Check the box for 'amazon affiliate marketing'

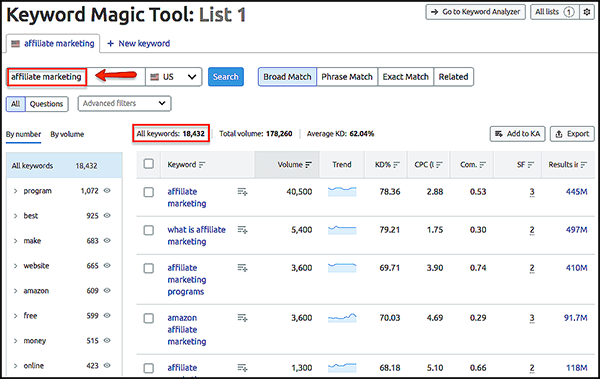(x=148, y=318)
